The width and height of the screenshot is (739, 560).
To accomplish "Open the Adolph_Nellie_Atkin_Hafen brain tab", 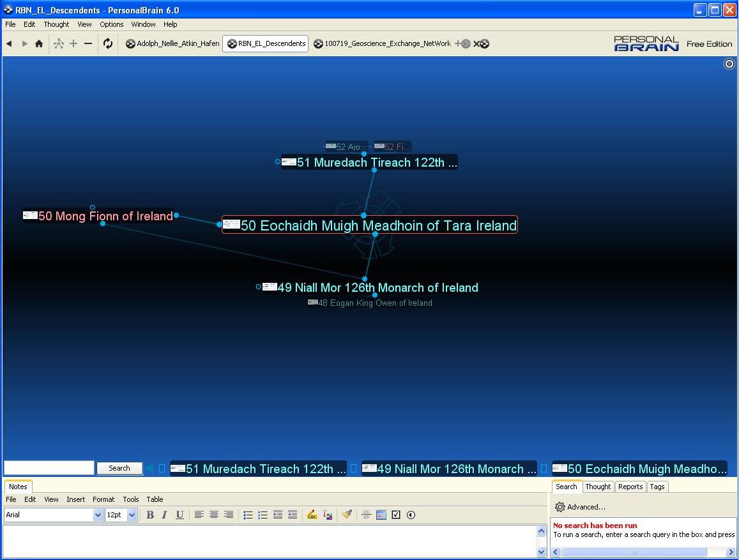I will point(172,44).
